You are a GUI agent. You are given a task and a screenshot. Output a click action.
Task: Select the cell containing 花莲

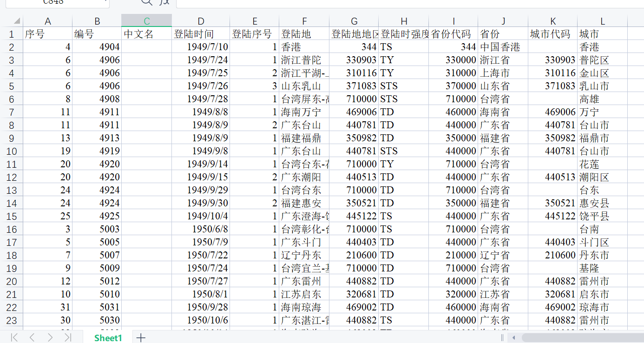(603, 164)
